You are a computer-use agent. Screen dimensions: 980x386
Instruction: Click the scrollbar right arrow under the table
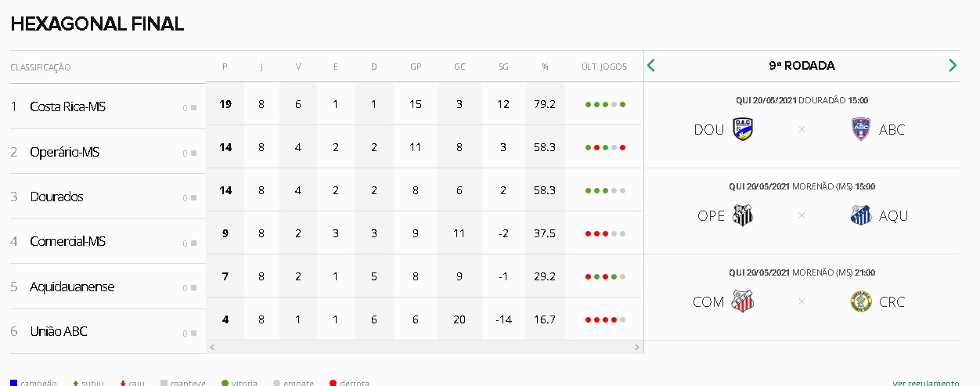(x=639, y=345)
